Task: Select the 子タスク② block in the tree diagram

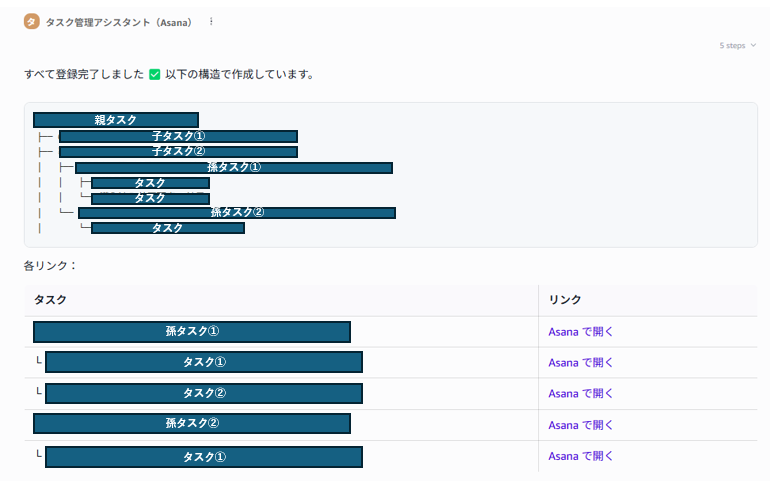Action: pos(178,151)
